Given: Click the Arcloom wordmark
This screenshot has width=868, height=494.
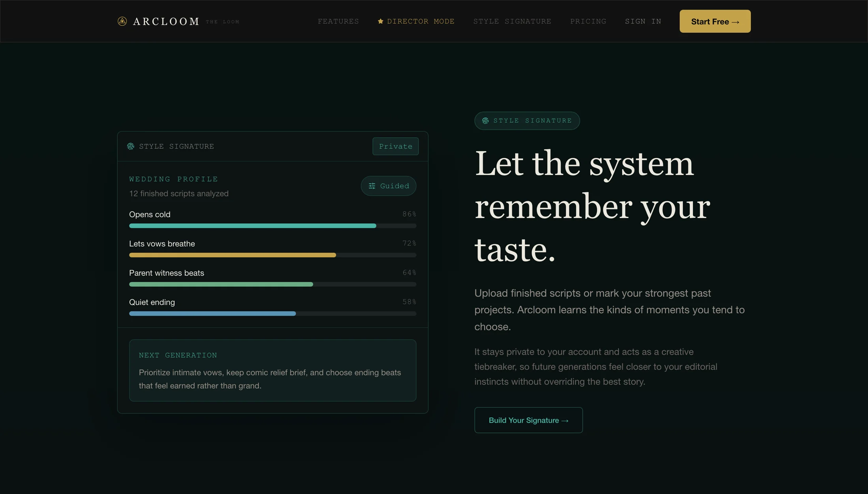Looking at the screenshot, I should coord(166,21).
